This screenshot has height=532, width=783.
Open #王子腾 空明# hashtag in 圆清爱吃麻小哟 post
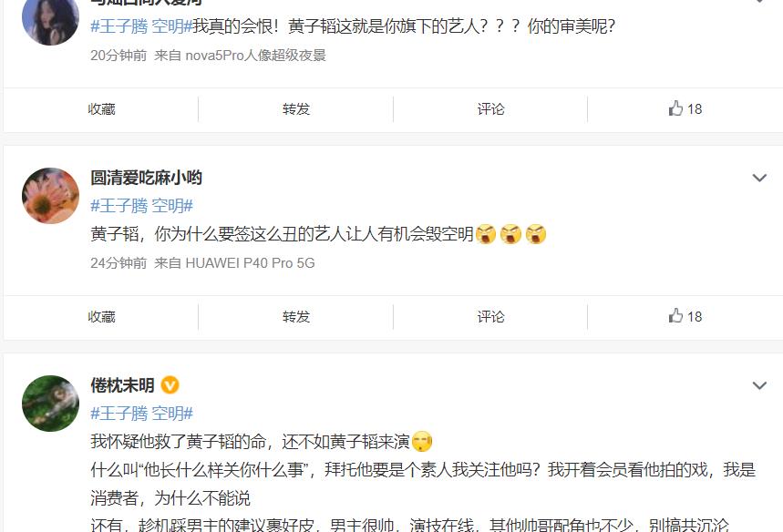click(141, 206)
